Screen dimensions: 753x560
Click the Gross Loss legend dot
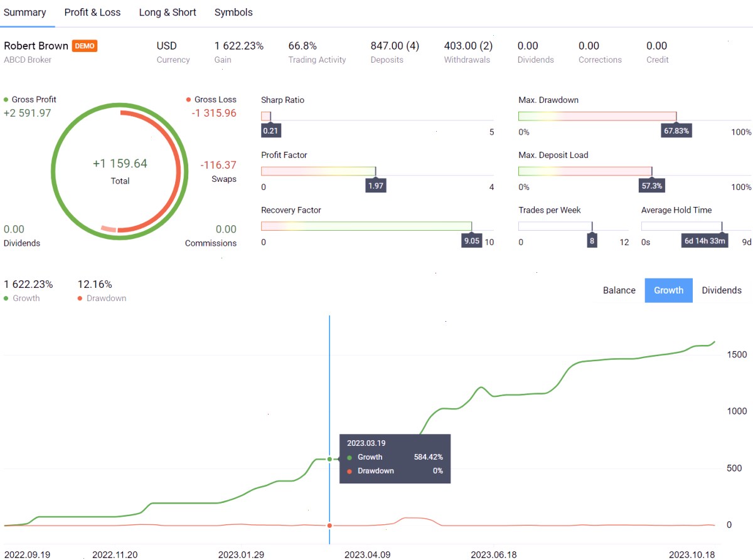(x=189, y=100)
